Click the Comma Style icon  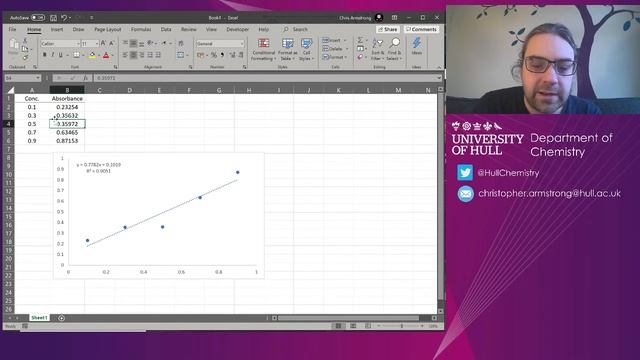tap(222, 55)
